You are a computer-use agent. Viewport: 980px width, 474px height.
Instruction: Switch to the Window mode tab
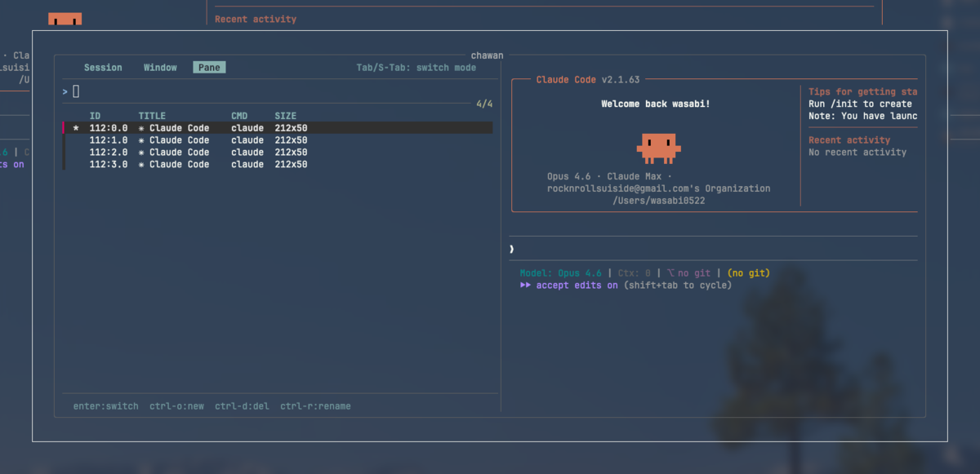(x=160, y=68)
